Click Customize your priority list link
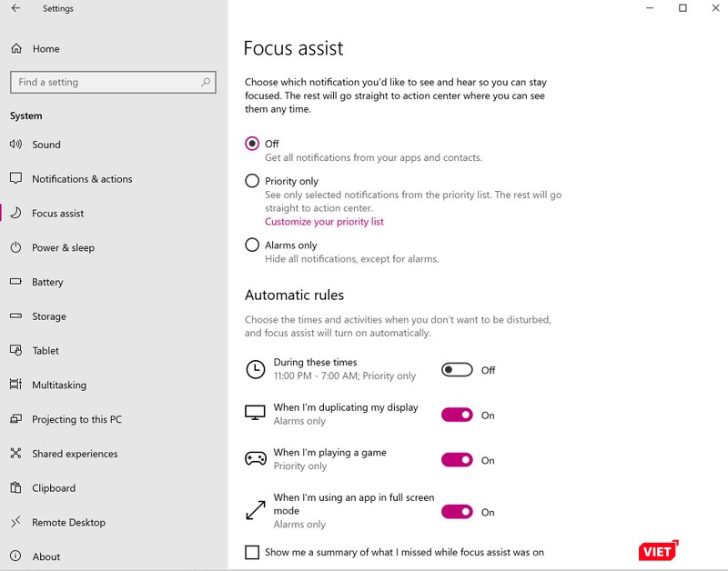This screenshot has height=571, width=728. [x=324, y=222]
